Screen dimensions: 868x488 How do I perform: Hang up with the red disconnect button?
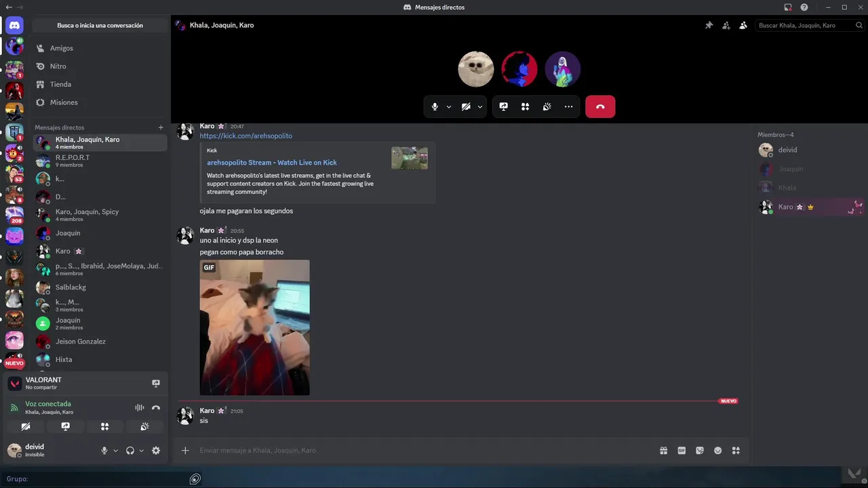(600, 106)
